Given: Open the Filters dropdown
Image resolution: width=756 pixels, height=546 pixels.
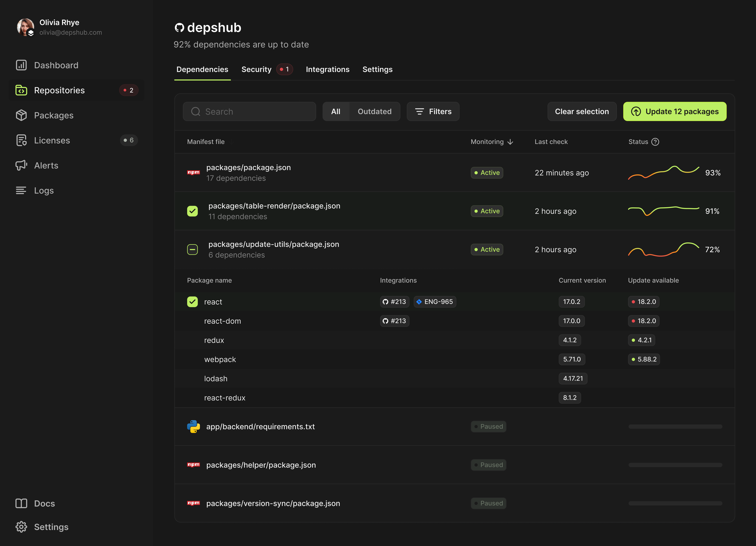Looking at the screenshot, I should click(433, 111).
